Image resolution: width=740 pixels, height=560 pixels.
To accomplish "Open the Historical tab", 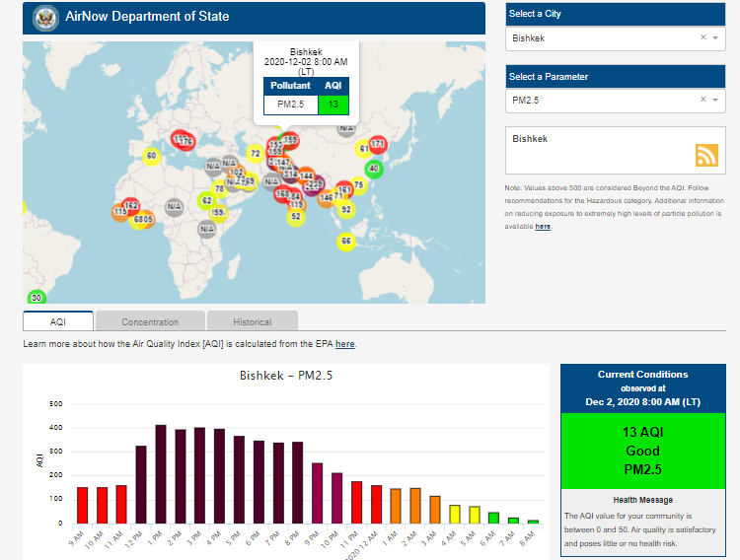I will coord(252,321).
